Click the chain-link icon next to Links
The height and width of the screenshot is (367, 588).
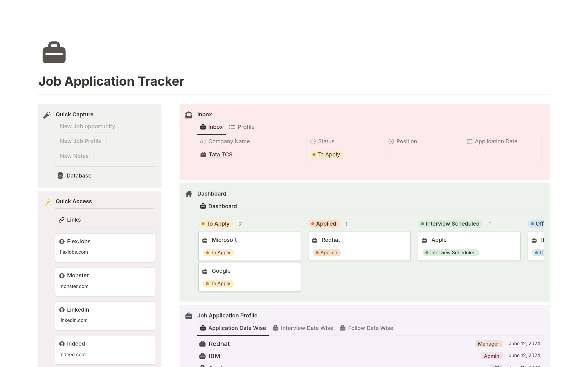pos(62,220)
